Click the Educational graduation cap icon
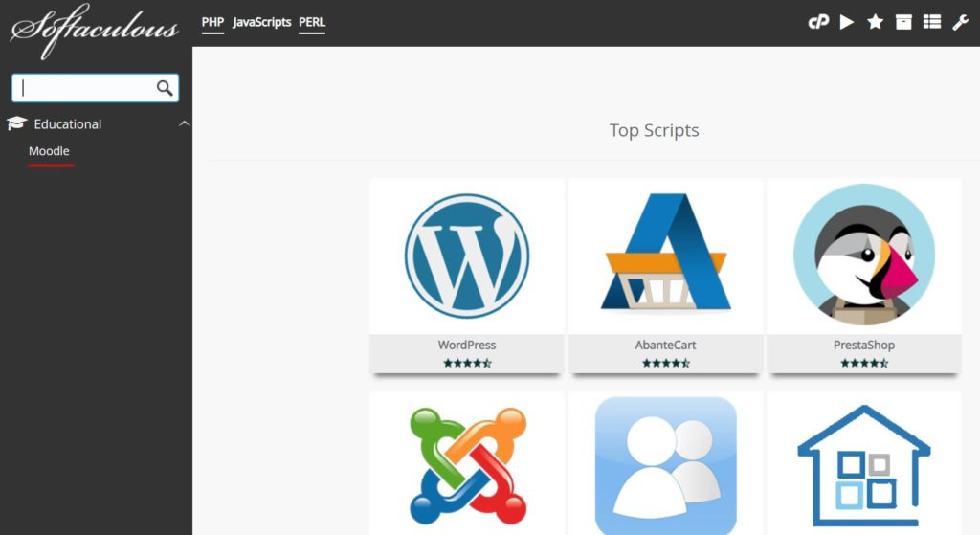 coord(17,123)
